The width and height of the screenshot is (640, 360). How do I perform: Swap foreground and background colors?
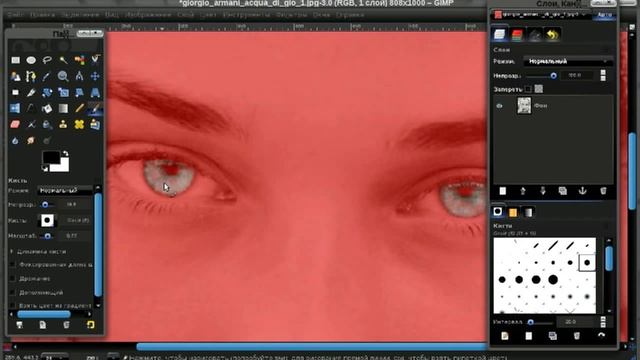click(65, 154)
